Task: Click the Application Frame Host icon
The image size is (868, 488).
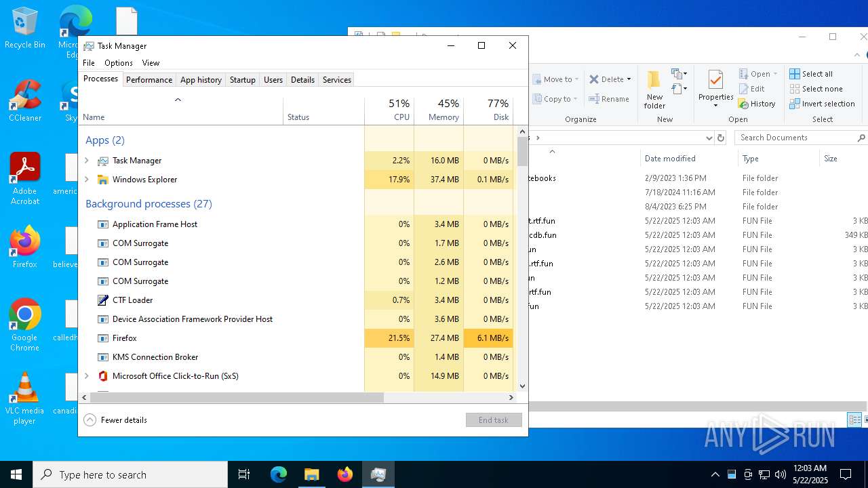Action: point(103,224)
